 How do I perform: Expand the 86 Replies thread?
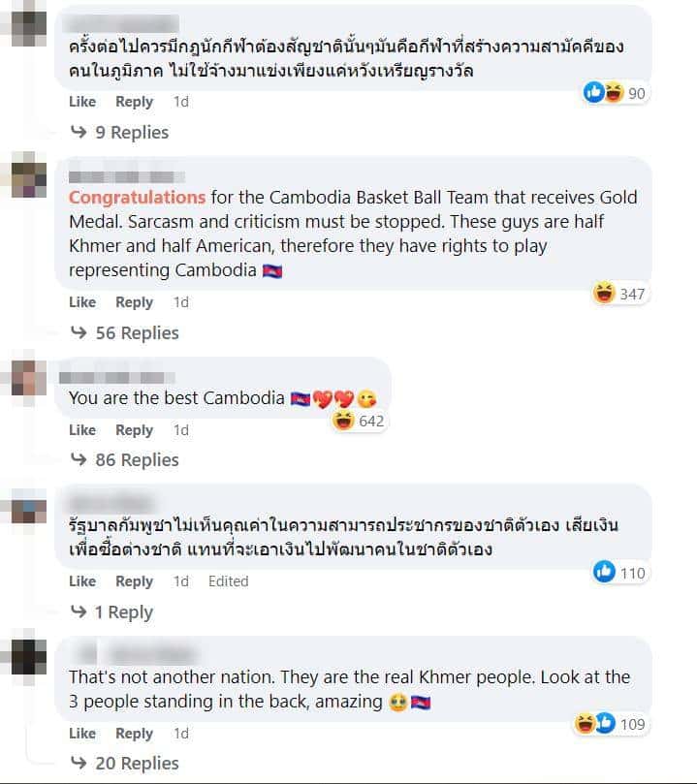point(125,460)
